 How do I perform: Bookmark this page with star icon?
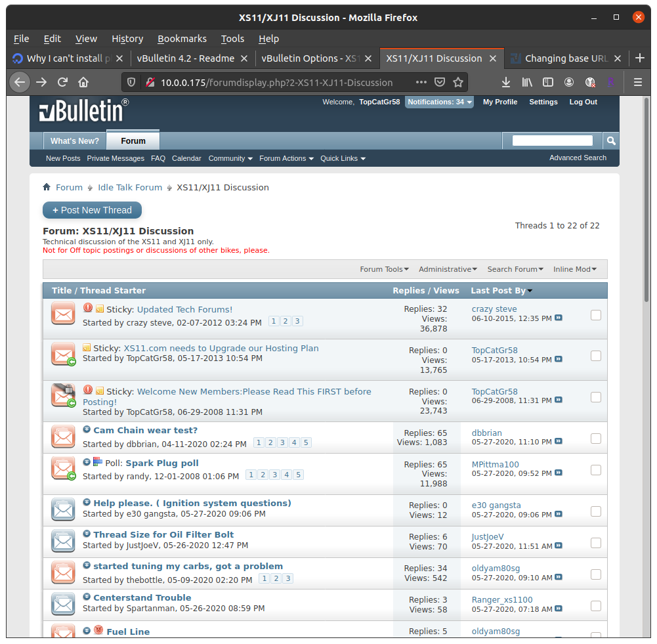[458, 82]
